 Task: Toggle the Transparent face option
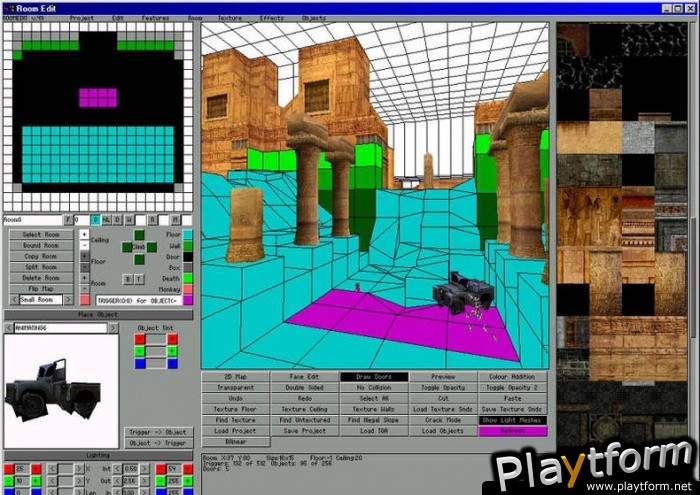(235, 388)
